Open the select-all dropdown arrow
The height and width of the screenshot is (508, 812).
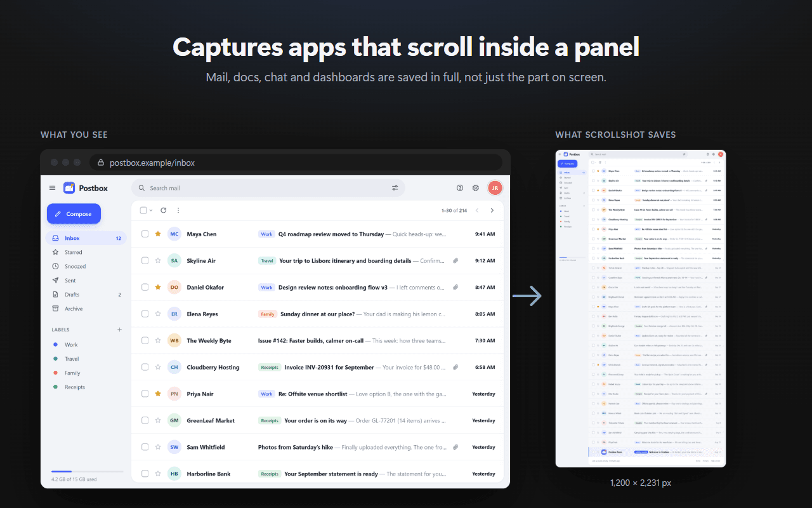151,210
